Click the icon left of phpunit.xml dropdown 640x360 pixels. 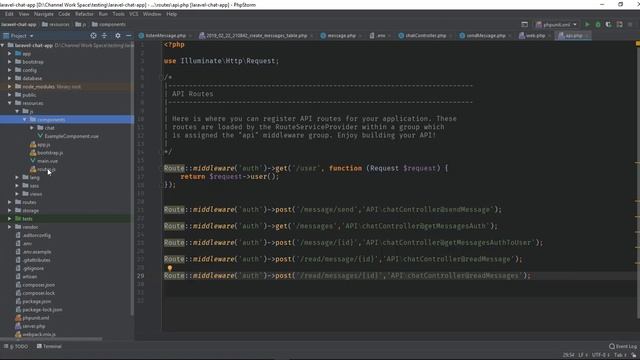(524, 24)
